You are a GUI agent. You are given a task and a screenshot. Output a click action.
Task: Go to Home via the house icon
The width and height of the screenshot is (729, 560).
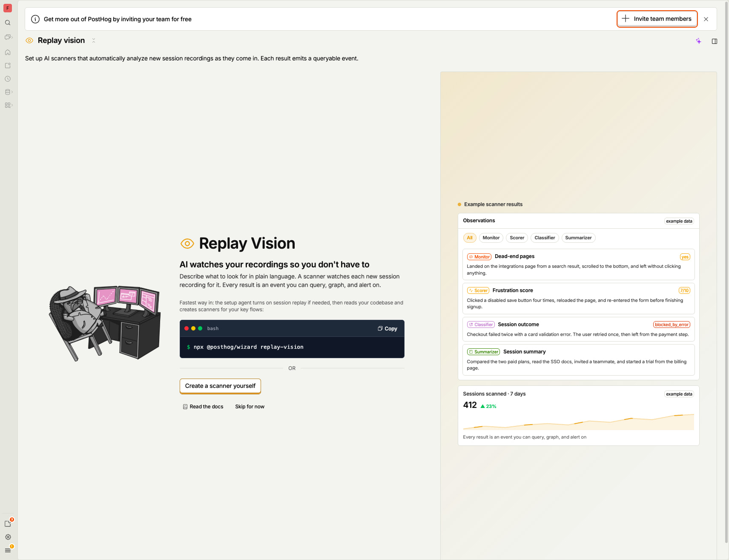pyautogui.click(x=8, y=52)
